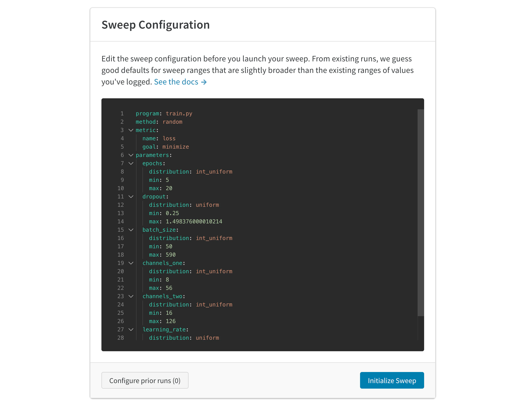Click the int_uniform distribution value under batch_size
The height and width of the screenshot is (408, 532).
214,238
